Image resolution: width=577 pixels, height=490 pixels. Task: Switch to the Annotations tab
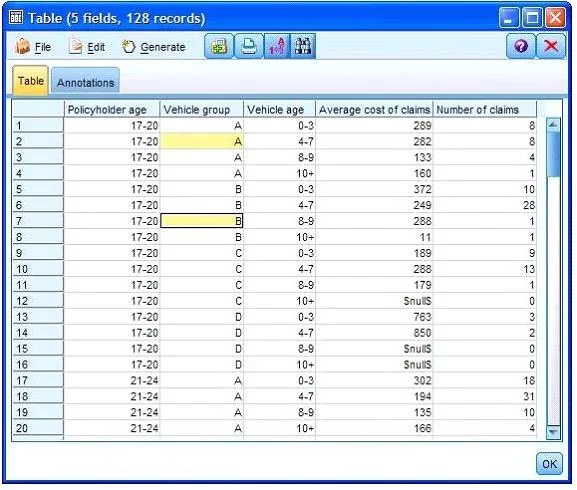(x=85, y=82)
